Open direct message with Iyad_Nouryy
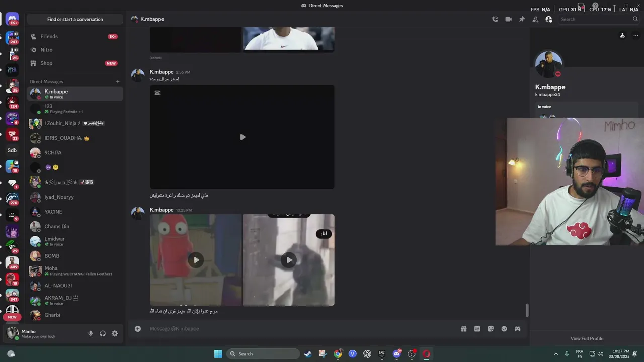Screen dimensions: 644x362 coord(75,197)
